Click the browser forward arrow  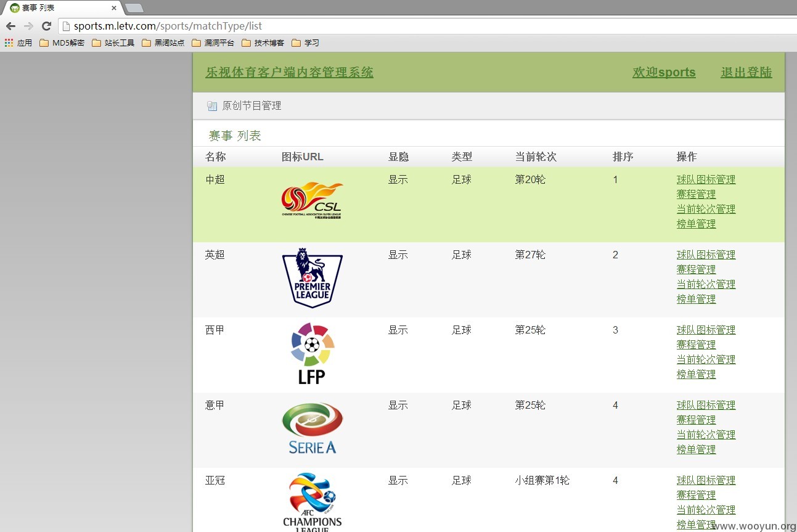point(28,26)
